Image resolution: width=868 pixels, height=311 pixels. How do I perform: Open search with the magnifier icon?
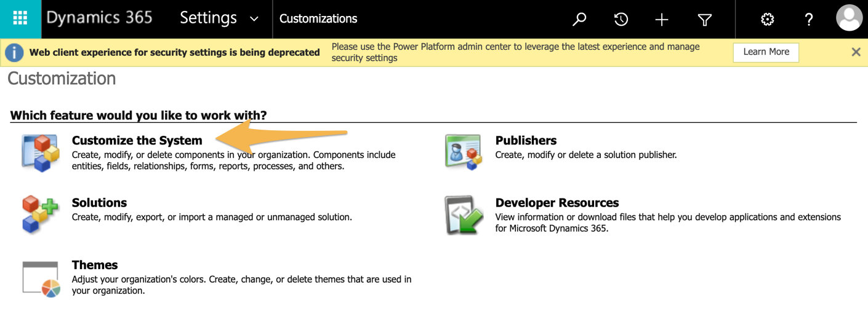579,19
